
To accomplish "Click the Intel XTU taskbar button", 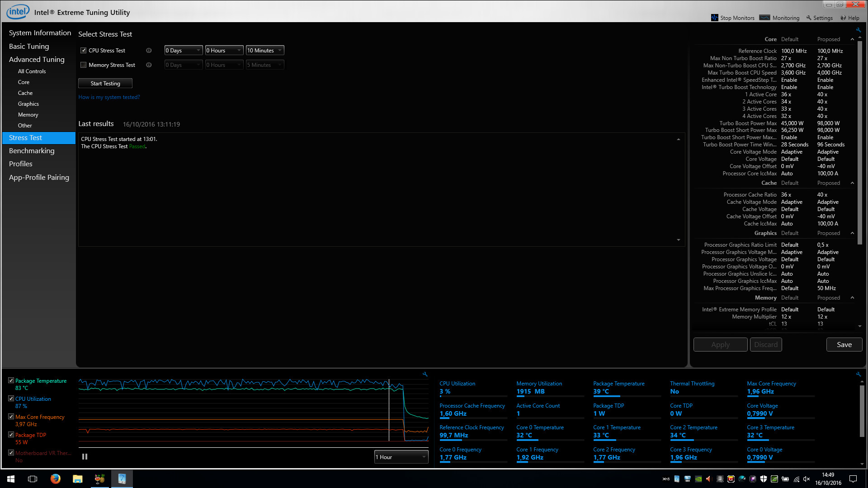I will (x=122, y=479).
